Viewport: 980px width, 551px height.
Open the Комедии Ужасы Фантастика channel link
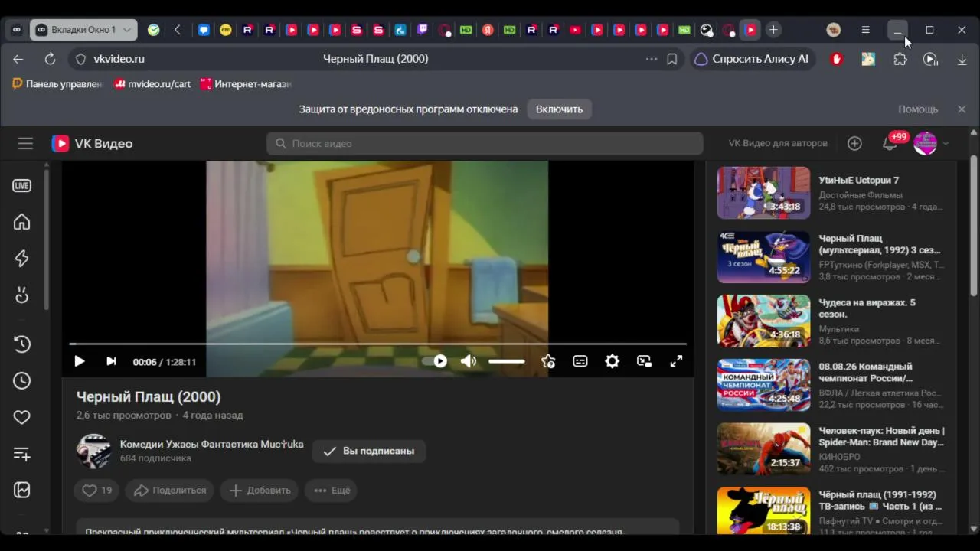(x=211, y=444)
